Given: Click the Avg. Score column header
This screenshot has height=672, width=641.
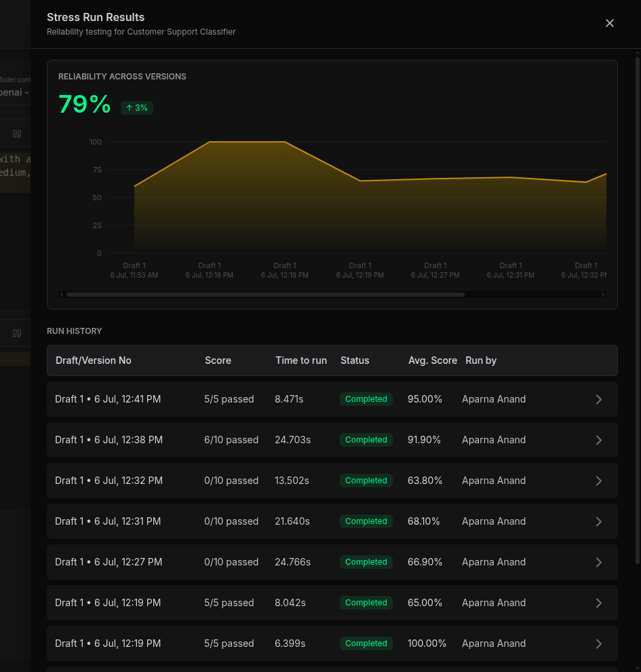Looking at the screenshot, I should click(433, 360).
